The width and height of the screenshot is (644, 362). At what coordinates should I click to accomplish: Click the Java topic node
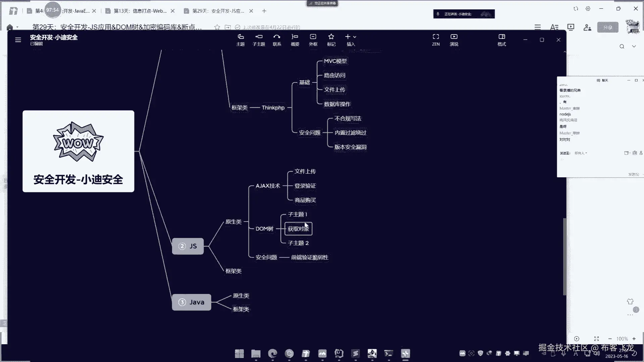click(192, 302)
